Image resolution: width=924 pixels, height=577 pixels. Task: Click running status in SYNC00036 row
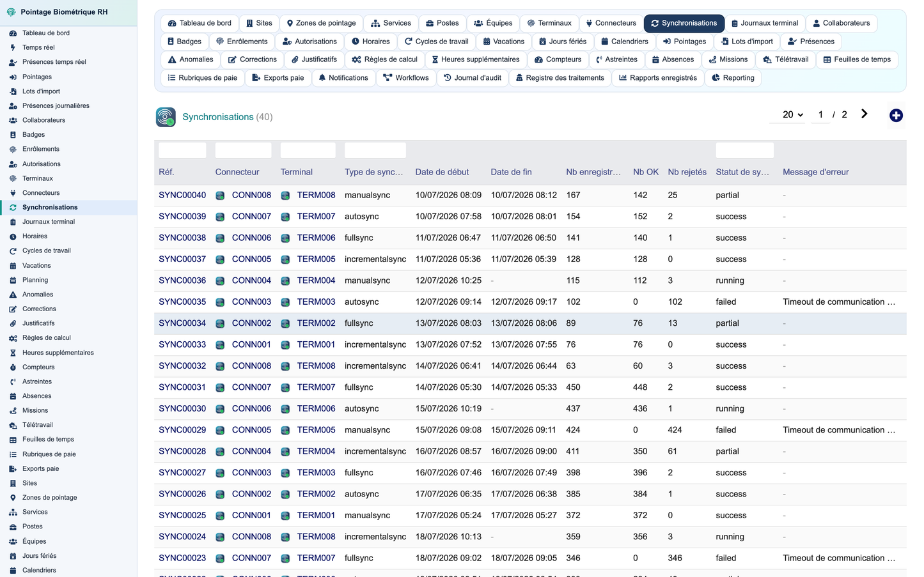click(x=730, y=281)
